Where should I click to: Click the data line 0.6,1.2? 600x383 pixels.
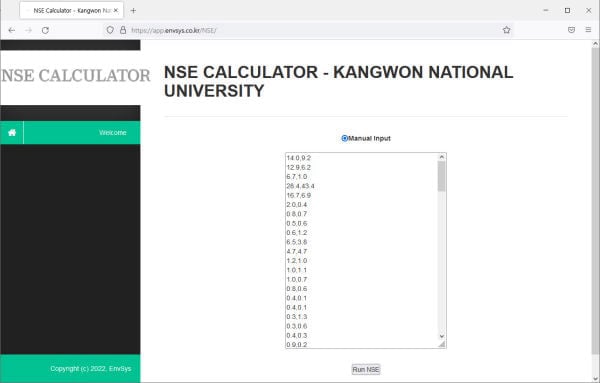tap(297, 233)
